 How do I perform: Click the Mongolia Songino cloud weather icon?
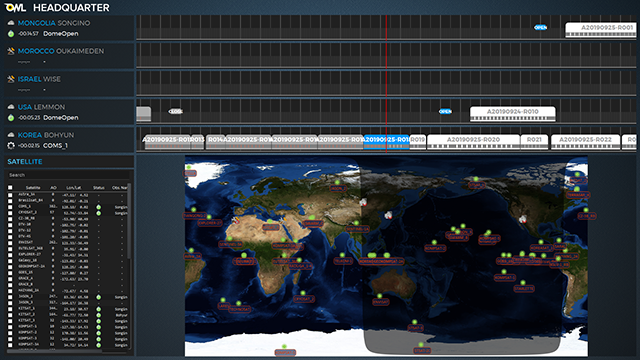(x=11, y=23)
